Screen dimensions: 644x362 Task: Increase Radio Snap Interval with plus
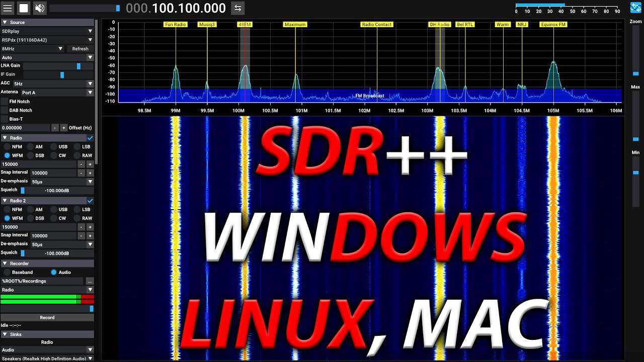tap(90, 173)
